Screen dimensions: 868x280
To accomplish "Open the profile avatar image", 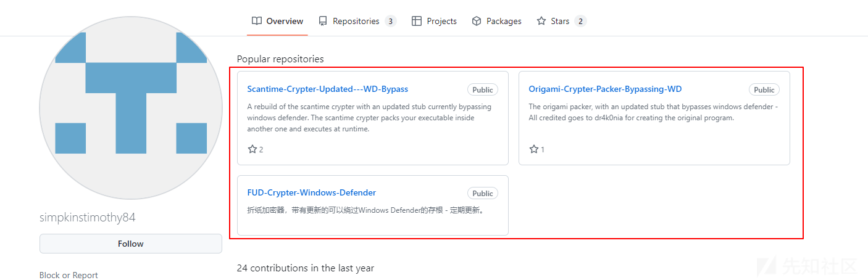I will pos(131,108).
